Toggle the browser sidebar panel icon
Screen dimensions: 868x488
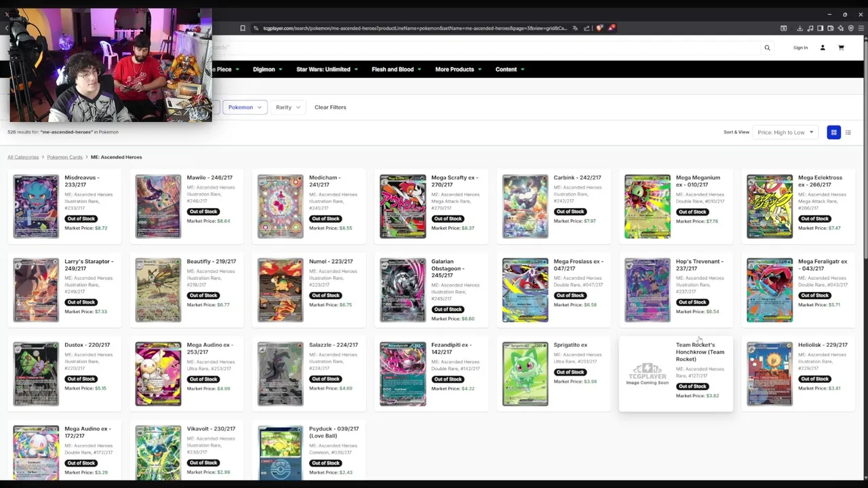click(x=821, y=28)
